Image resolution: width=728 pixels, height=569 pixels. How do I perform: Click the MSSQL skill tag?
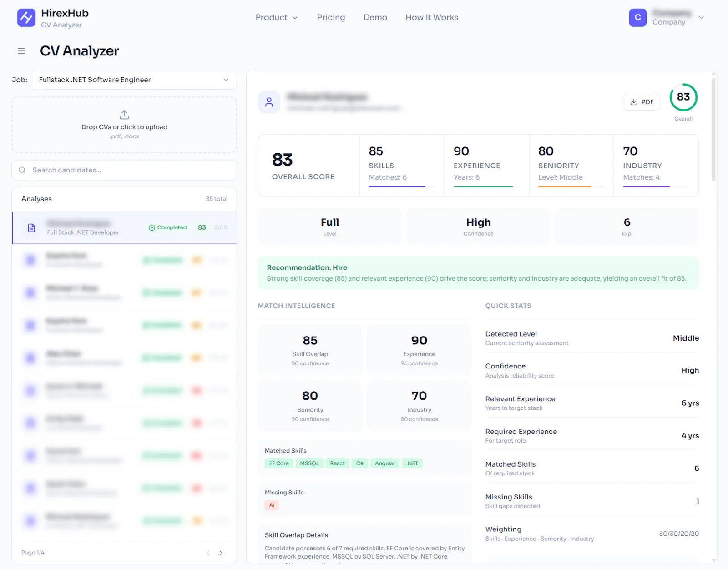[x=309, y=463]
